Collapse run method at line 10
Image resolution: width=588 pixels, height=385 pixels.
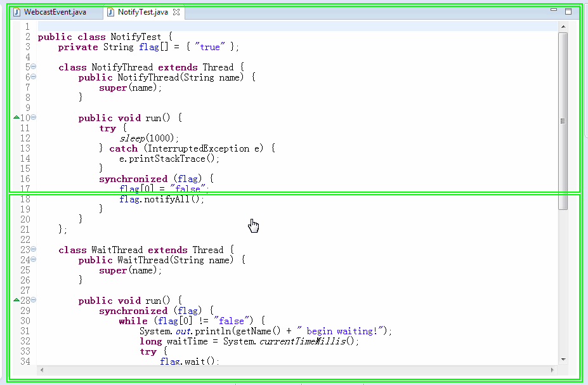tap(34, 117)
